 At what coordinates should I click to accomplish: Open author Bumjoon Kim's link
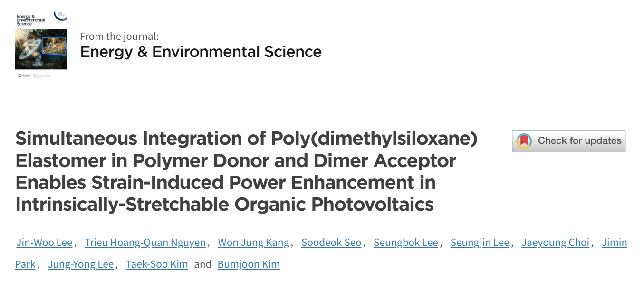click(249, 264)
